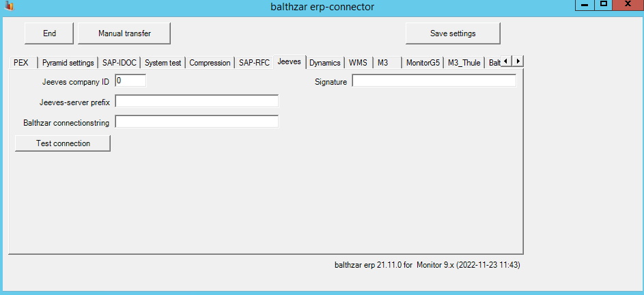The height and width of the screenshot is (295, 644).
Task: Select the SAP-IDOC tab
Action: click(120, 63)
